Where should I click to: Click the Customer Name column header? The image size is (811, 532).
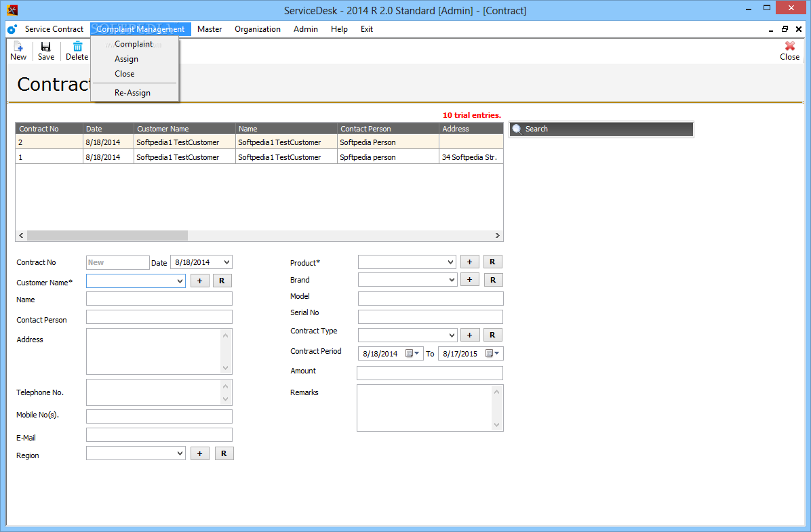184,129
